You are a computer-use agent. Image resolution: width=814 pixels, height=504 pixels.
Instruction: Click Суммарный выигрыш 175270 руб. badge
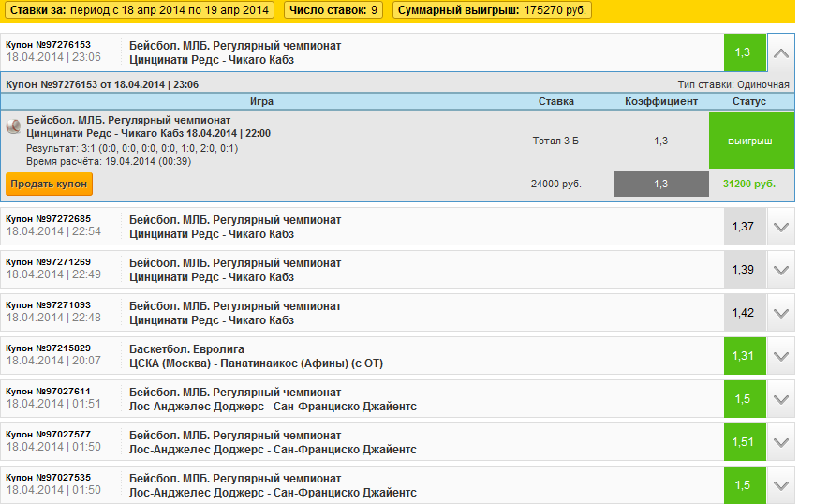(x=492, y=10)
